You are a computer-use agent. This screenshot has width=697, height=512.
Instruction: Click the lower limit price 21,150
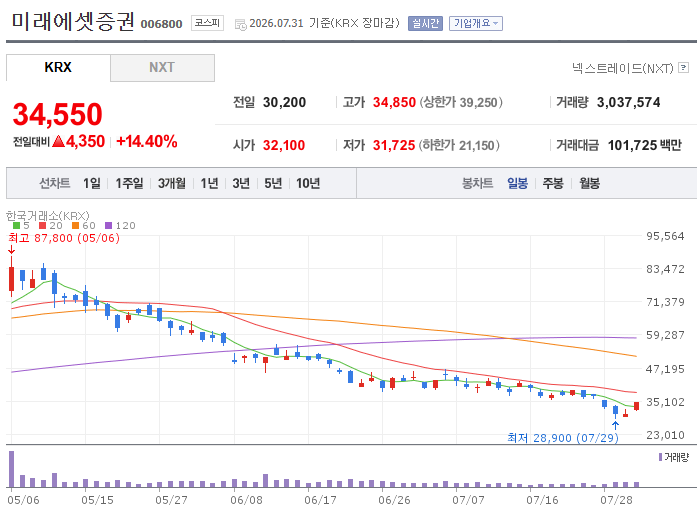[x=477, y=145]
